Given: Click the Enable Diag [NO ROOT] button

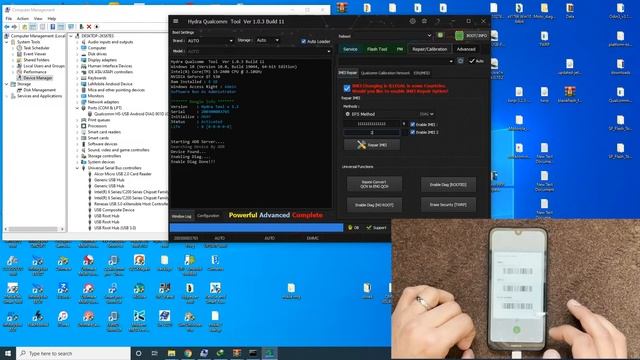Looking at the screenshot, I should pyautogui.click(x=374, y=205).
